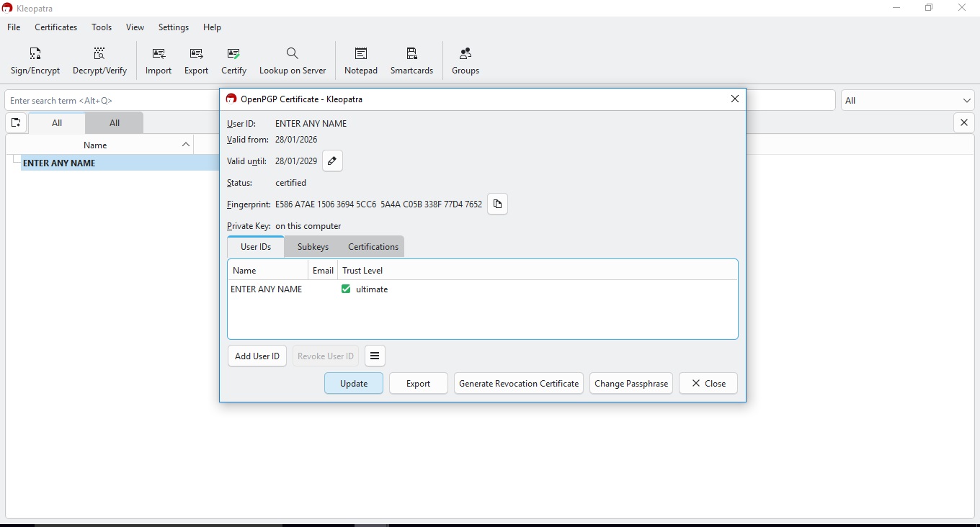Click the Certify toolbar icon

(233, 61)
